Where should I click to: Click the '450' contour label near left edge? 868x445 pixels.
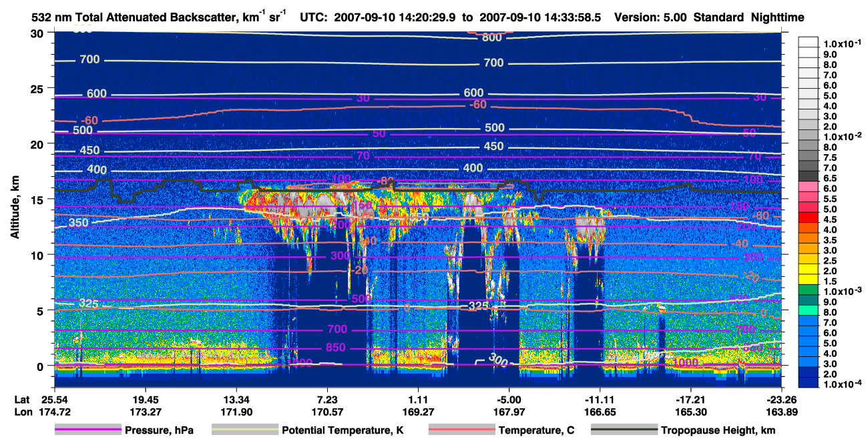[x=89, y=151]
